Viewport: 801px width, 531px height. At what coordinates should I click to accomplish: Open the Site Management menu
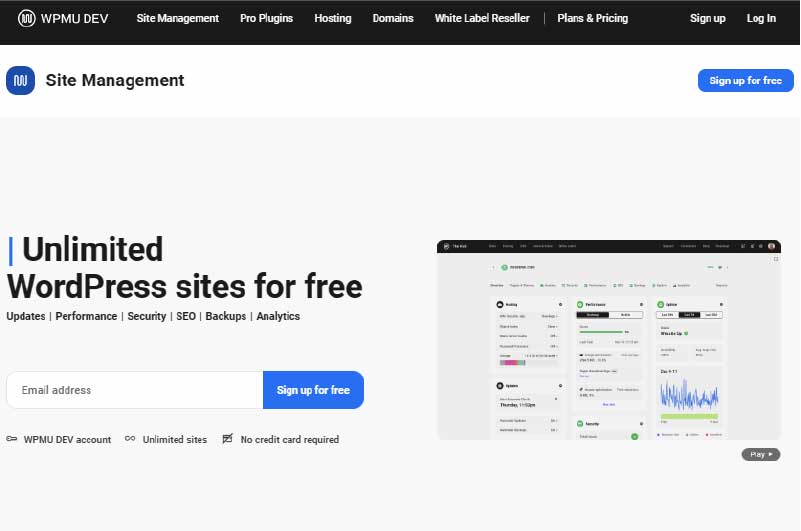pos(177,18)
